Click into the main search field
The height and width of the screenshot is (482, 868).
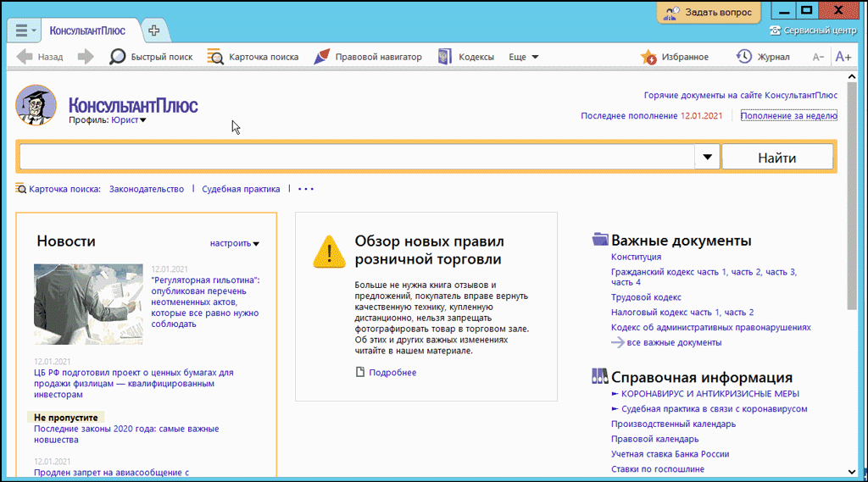(357, 157)
